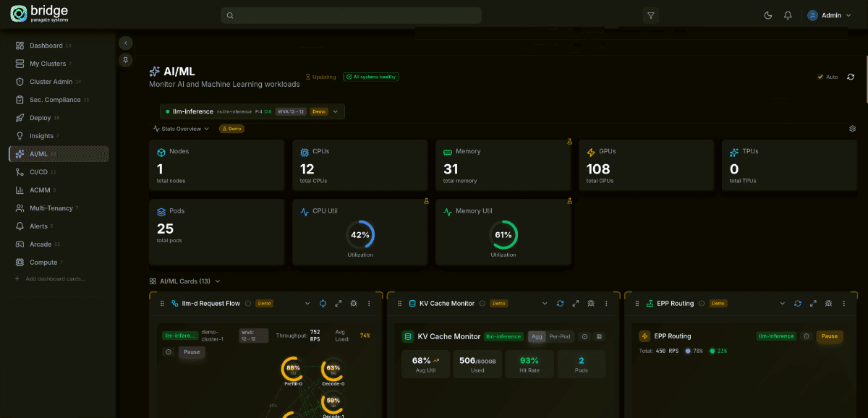Collapse llm-d Request Flow card chevron
The height and width of the screenshot is (418, 868).
coord(307,304)
